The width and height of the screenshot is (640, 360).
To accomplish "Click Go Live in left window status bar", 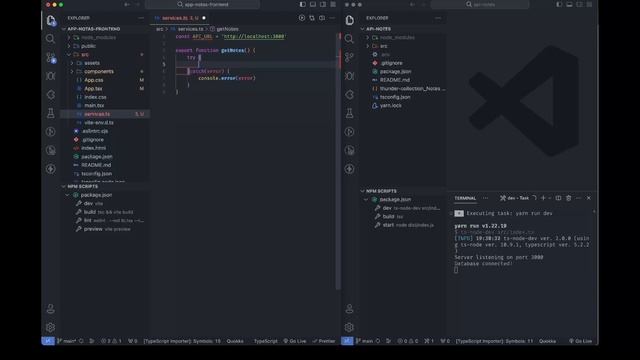I will pos(295,341).
